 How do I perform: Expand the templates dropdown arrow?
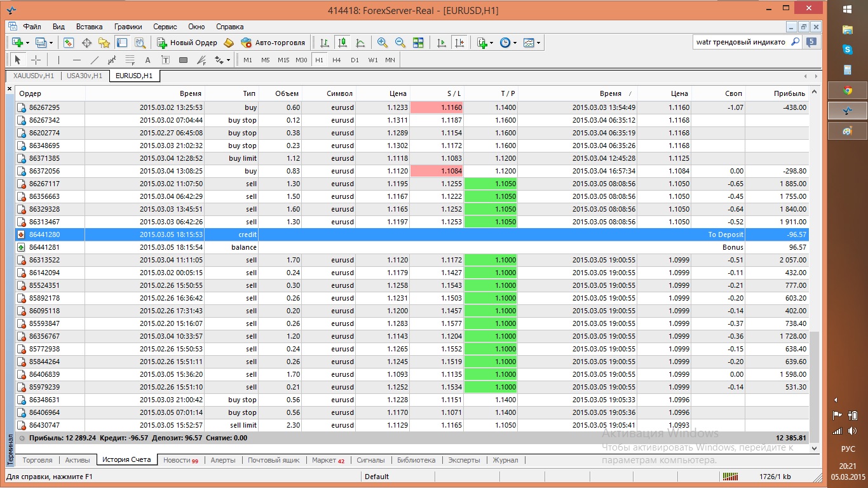point(539,43)
